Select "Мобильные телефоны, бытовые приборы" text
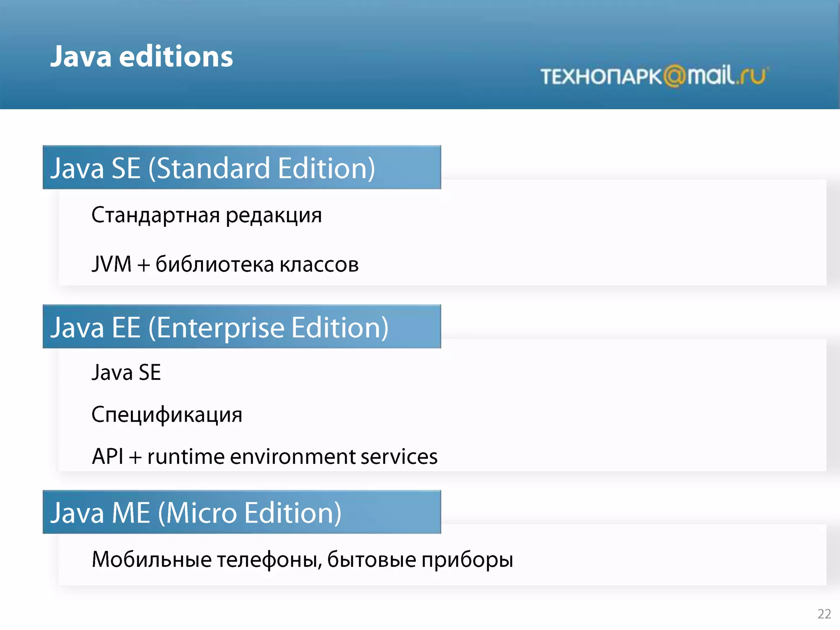840x630 pixels. click(x=302, y=559)
